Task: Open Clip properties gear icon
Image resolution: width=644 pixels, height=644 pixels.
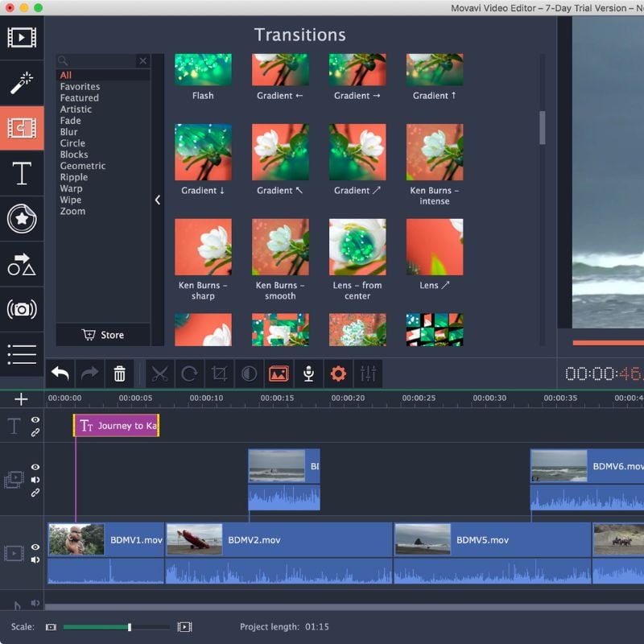Action: [x=338, y=374]
